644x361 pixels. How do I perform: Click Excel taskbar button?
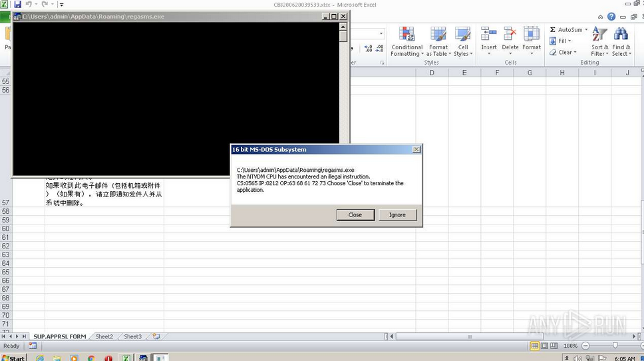pyautogui.click(x=126, y=358)
